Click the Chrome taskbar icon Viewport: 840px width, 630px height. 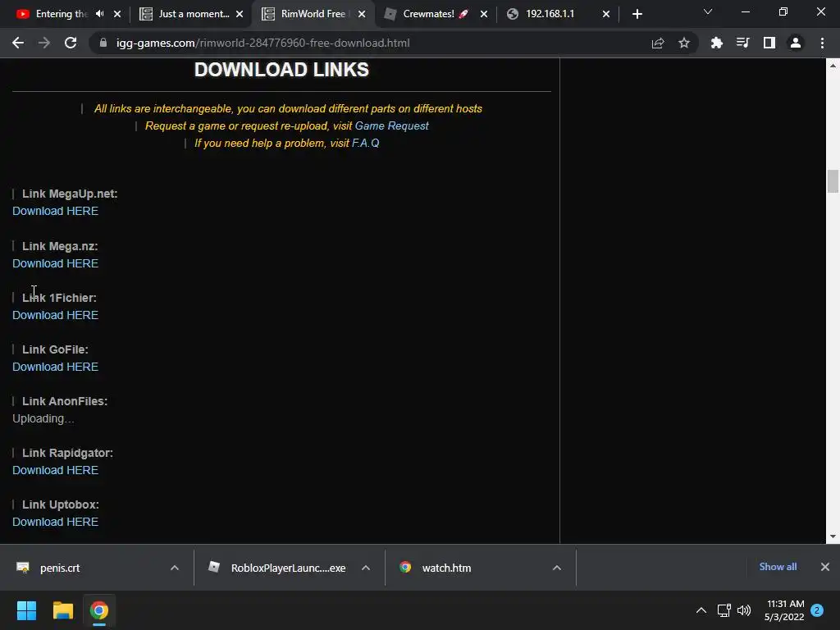99,610
